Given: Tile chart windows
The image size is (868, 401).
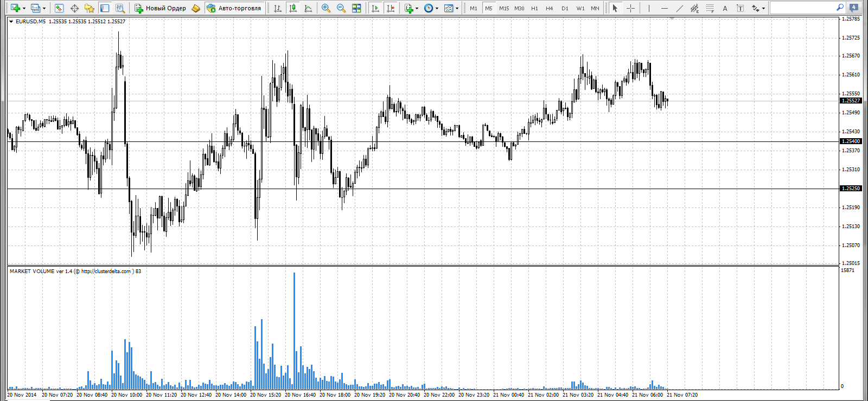Looking at the screenshot, I should [356, 8].
